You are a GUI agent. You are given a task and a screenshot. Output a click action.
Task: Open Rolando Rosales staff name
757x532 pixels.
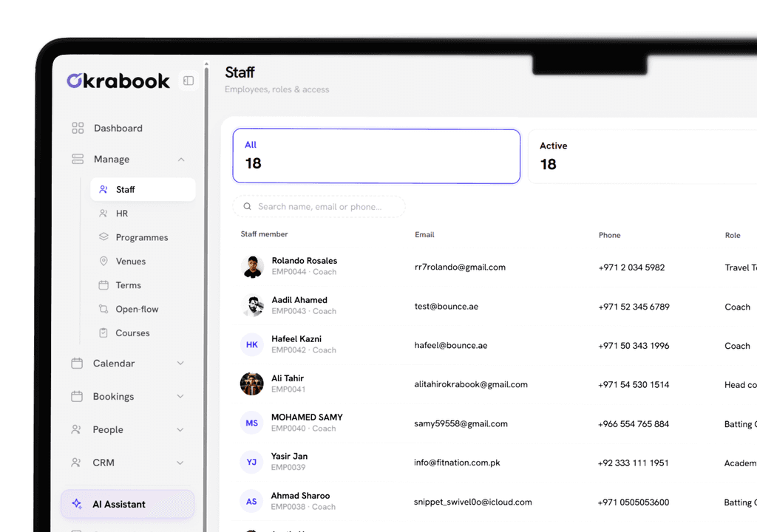[304, 261]
